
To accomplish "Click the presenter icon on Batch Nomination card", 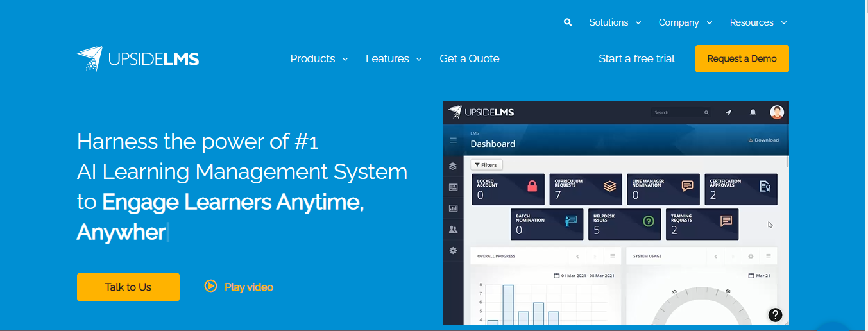I will pos(571,221).
